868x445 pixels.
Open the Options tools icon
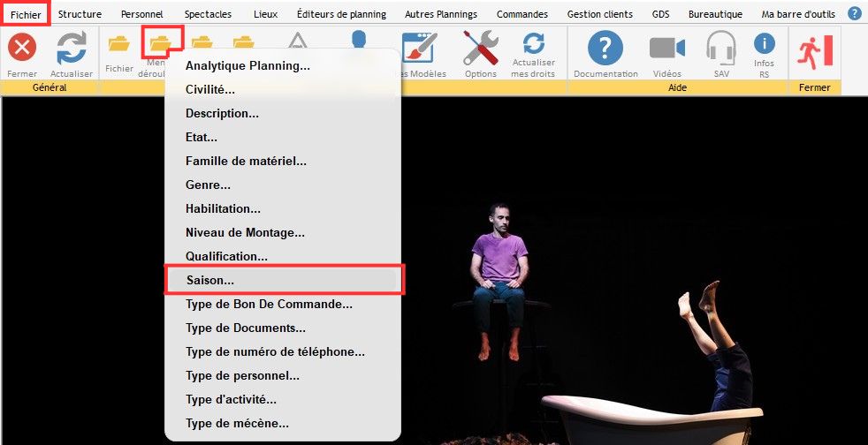pos(481,49)
